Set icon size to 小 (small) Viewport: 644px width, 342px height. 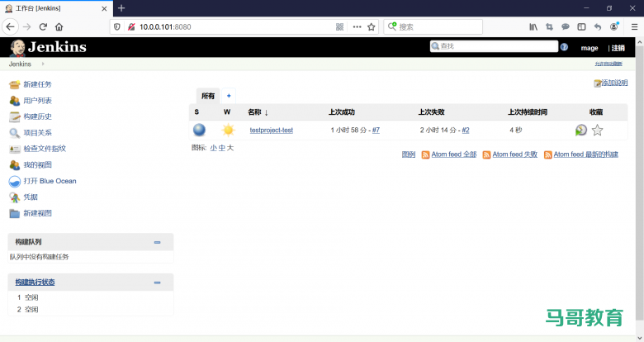coord(214,148)
